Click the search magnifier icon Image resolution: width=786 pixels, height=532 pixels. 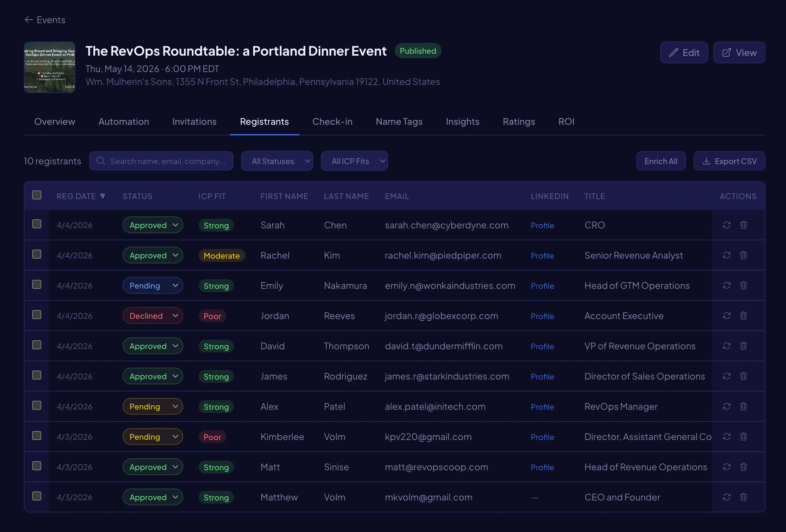click(x=100, y=161)
